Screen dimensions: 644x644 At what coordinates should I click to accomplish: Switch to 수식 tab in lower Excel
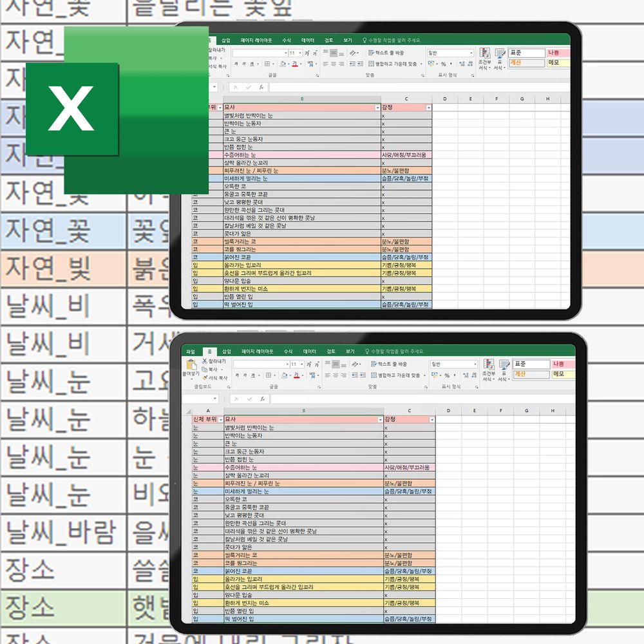coord(289,352)
